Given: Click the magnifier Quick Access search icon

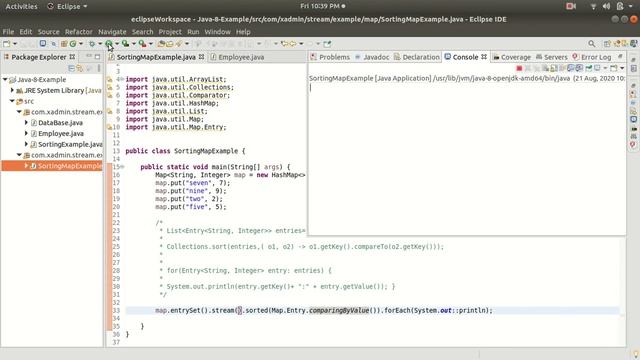Looking at the screenshot, I should [x=591, y=44].
